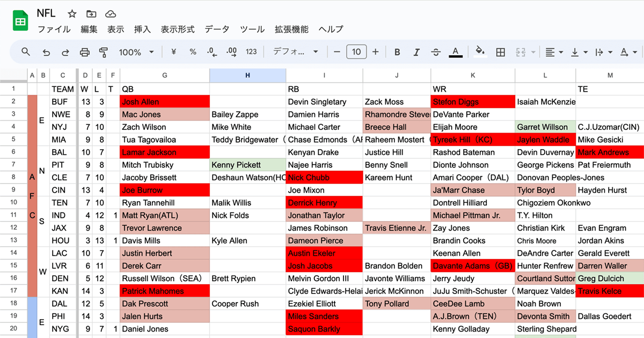Image resolution: width=644 pixels, height=338 pixels.
Task: Click the Garret Willson cell
Action: point(545,127)
